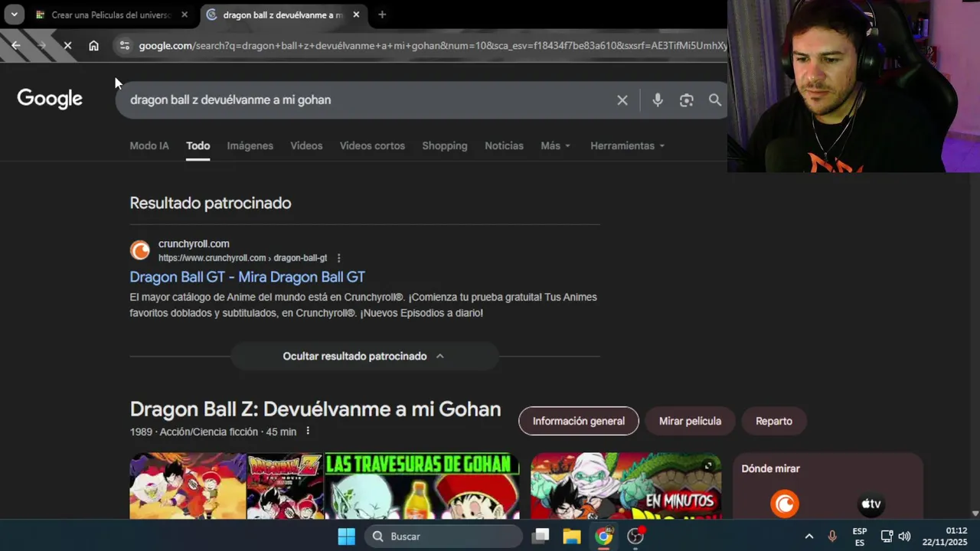View site information icon in address bar
Viewport: 980px width, 551px height.
tap(125, 46)
